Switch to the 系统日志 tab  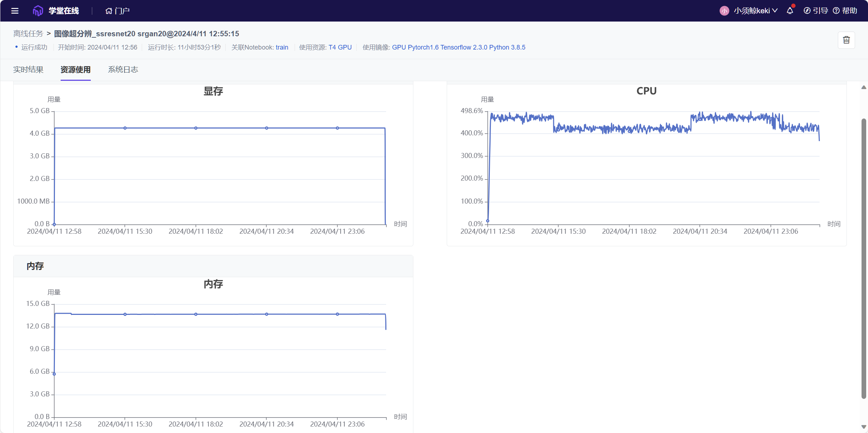point(123,70)
